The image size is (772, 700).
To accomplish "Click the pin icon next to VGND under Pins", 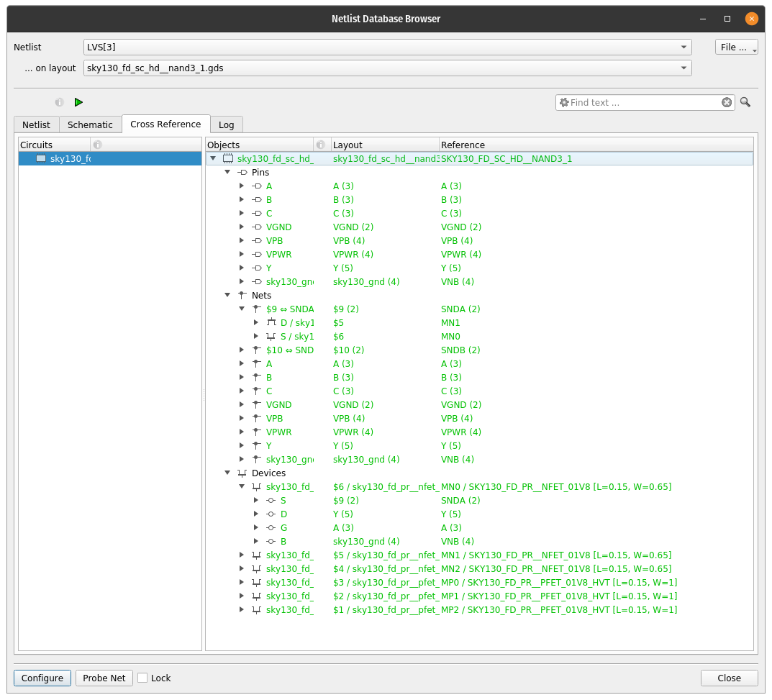I will click(x=257, y=227).
